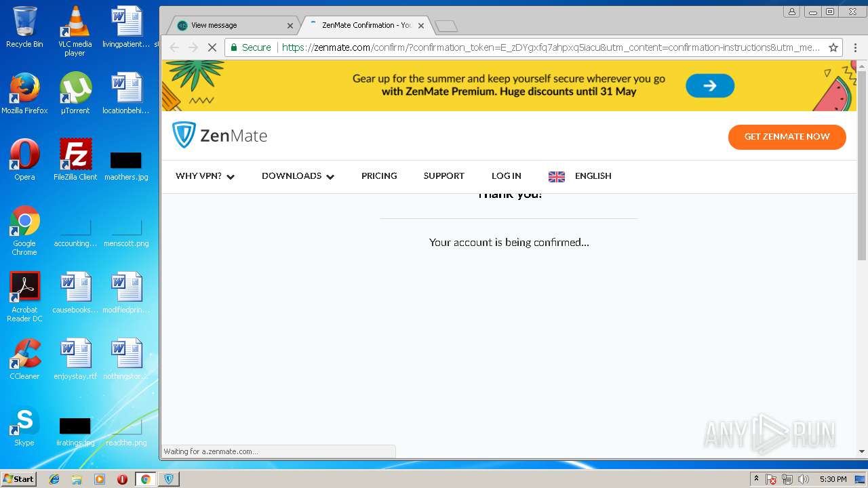Viewport: 868px width, 488px height.
Task: Show hidden system tray icons
Action: point(756,479)
